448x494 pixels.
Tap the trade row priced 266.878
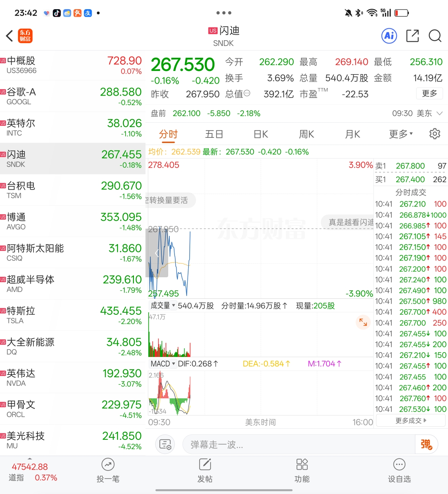pos(411,215)
